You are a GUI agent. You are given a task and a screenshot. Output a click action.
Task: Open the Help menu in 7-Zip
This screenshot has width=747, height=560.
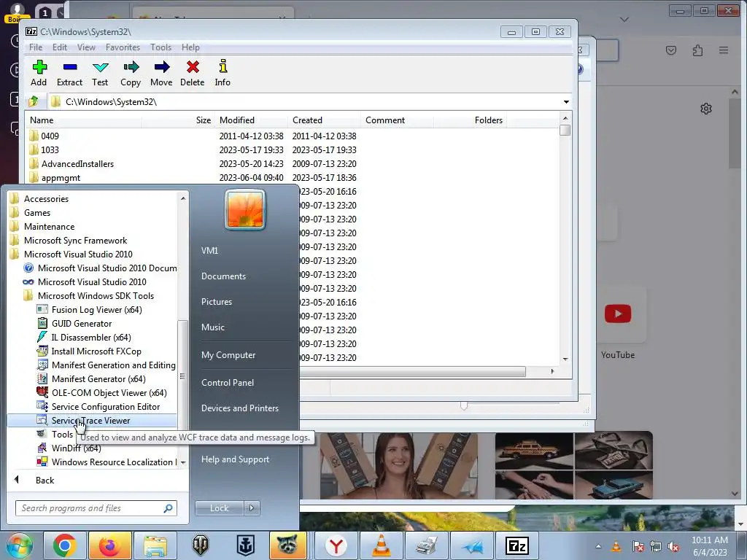click(190, 47)
